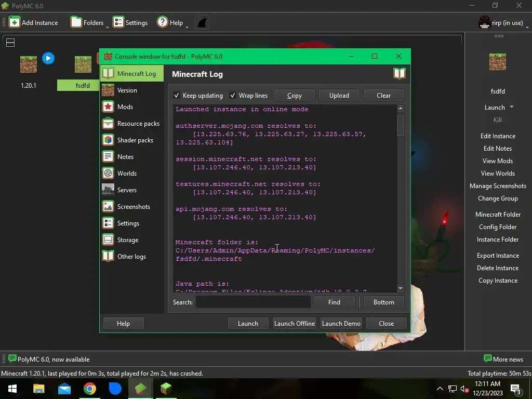
Task: Open the Storage page icon
Action: point(108,240)
